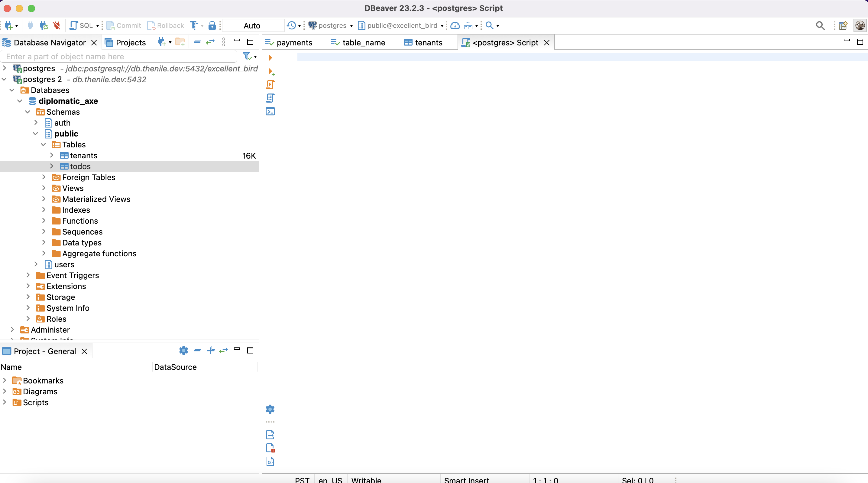Expand the Scripts folder in Project panel

click(x=4, y=402)
